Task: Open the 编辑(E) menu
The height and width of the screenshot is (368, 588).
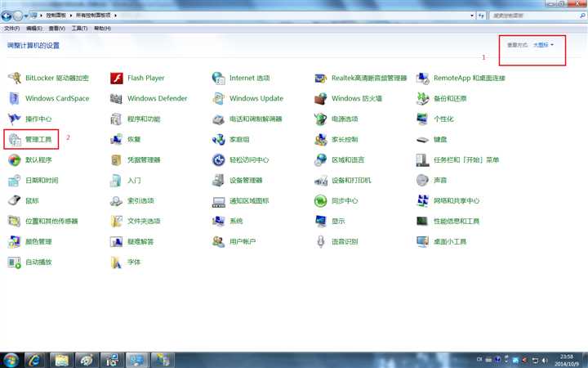Action: pyautogui.click(x=34, y=29)
